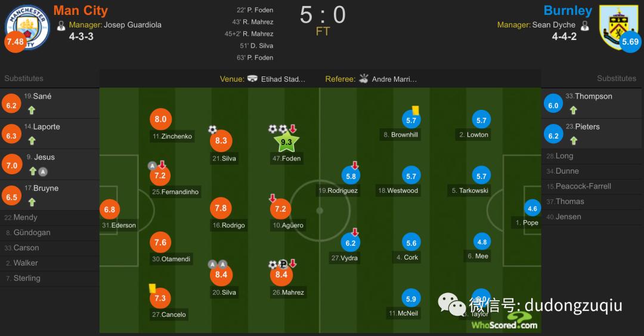644x336 pixels.
Task: Click manager name Josep Guardiola
Action: [132, 25]
